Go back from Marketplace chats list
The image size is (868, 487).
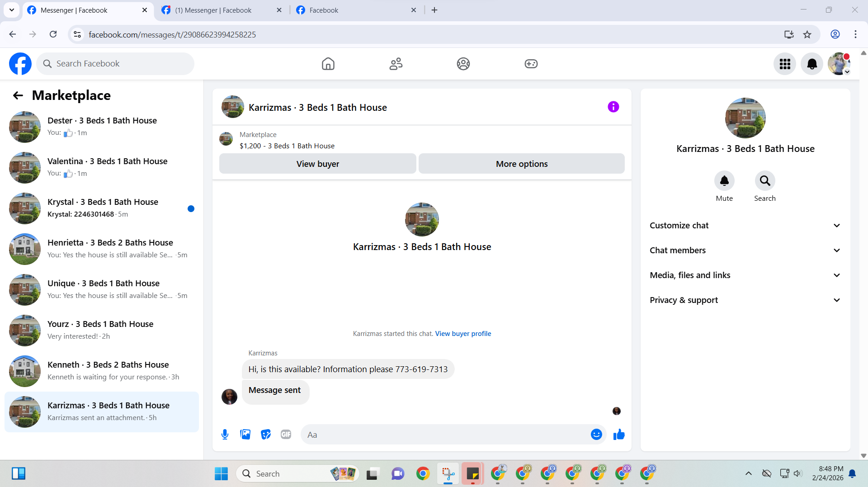pos(18,95)
